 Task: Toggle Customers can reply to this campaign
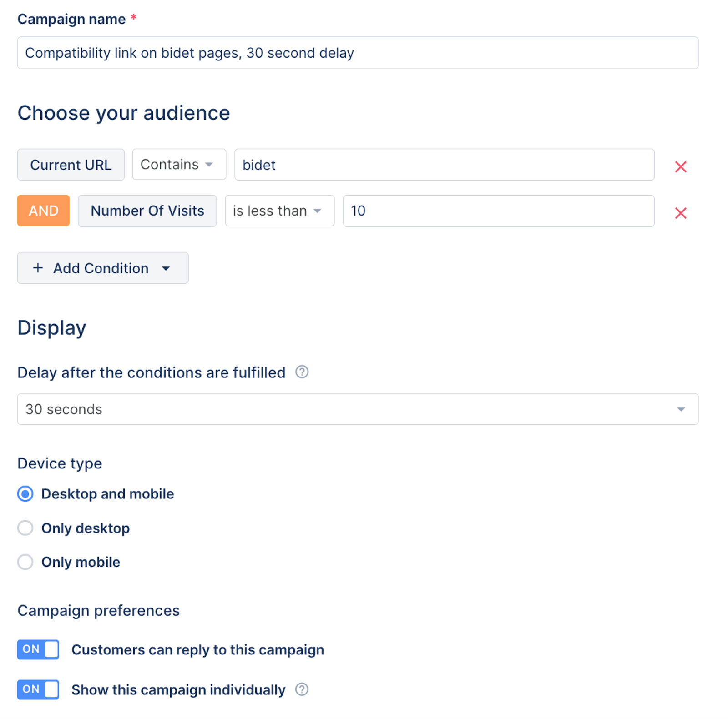(x=38, y=649)
